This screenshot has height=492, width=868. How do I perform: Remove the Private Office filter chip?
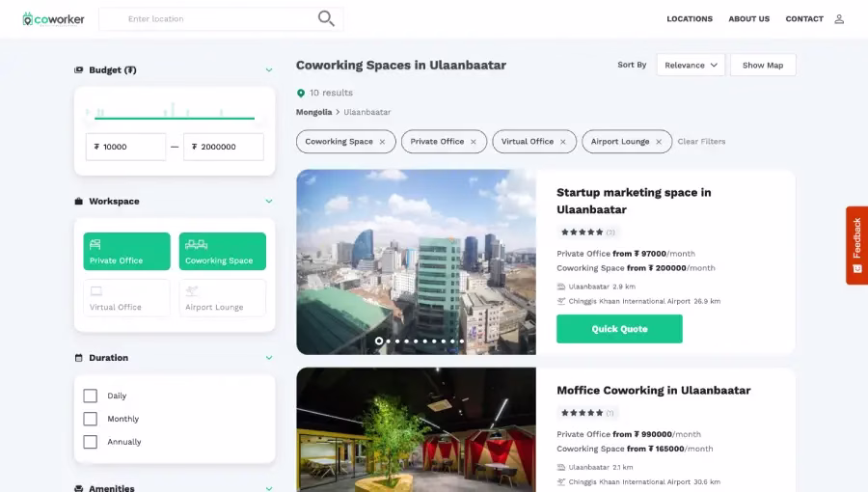pos(474,142)
